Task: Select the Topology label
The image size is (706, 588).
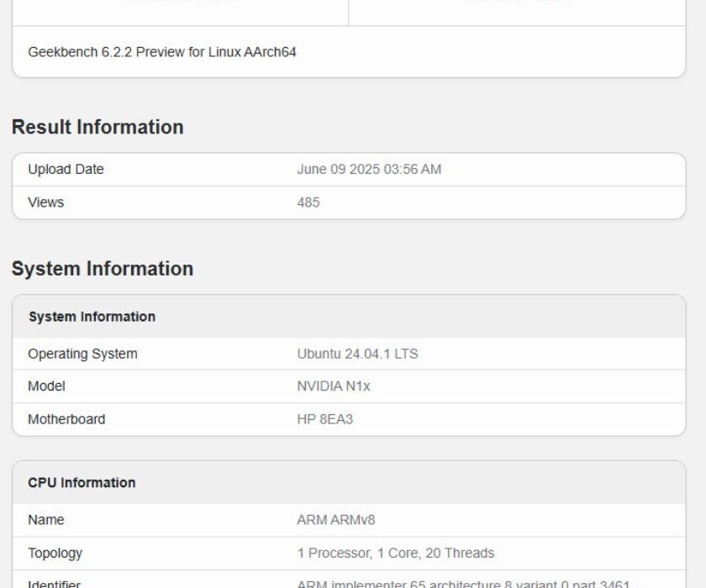Action: click(x=55, y=554)
